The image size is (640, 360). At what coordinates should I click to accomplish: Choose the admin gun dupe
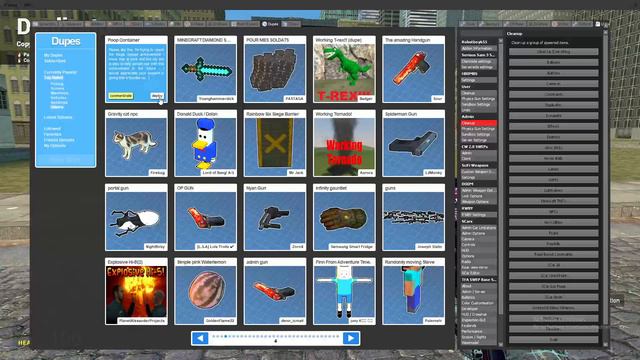(x=275, y=291)
